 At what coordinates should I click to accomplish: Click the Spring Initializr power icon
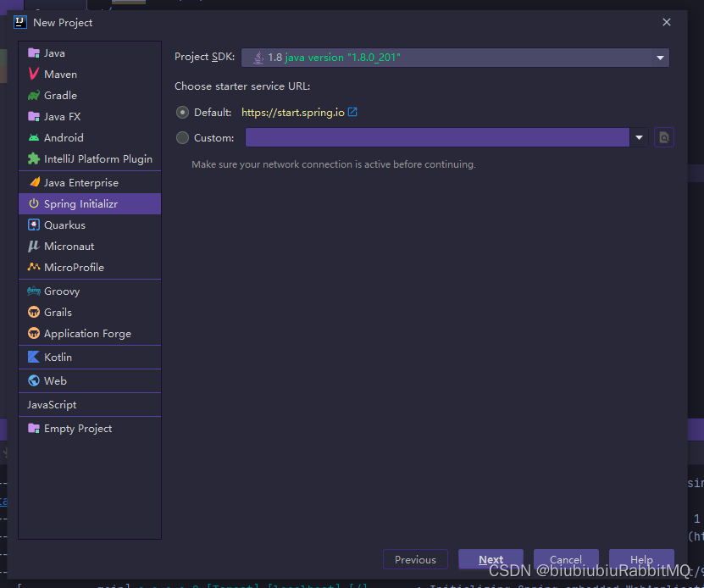34,203
